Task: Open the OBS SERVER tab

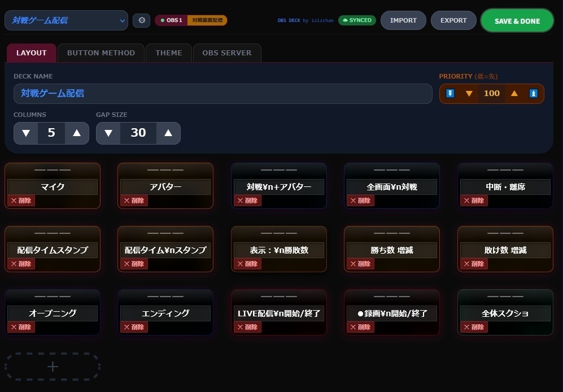Action: [226, 53]
